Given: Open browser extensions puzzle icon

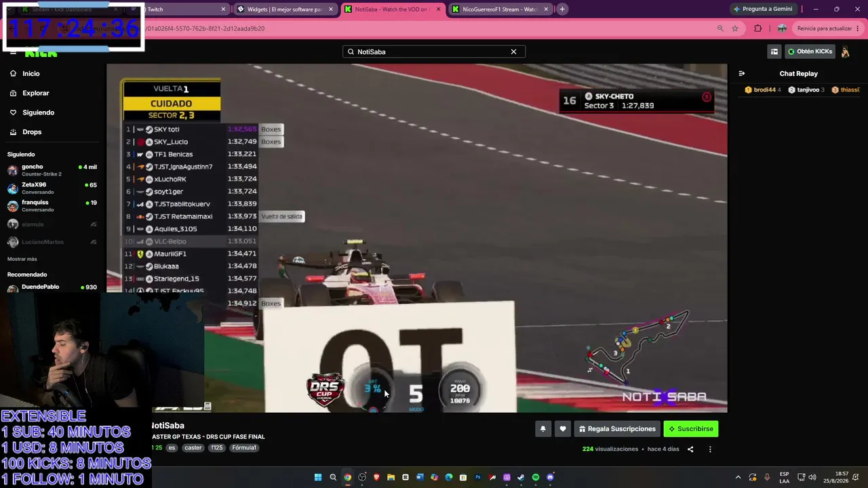Looking at the screenshot, I should click(x=758, y=28).
